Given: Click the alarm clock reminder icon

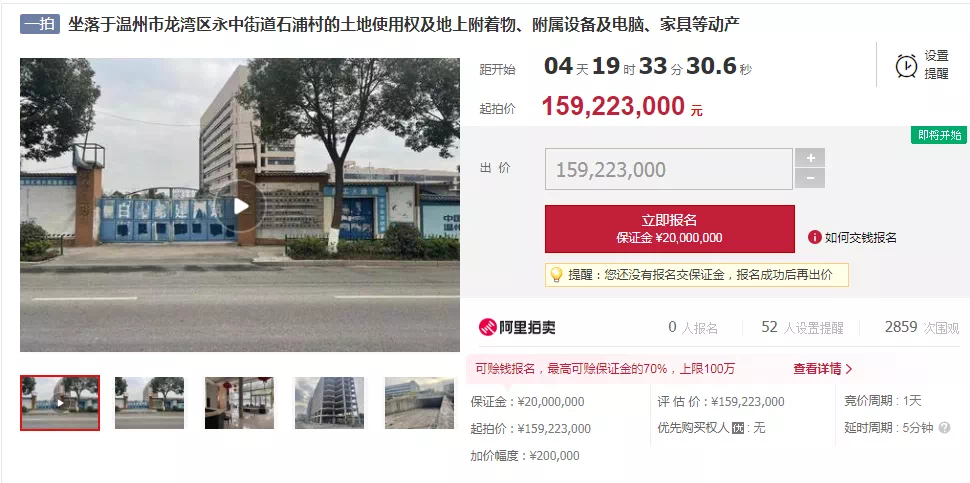Looking at the screenshot, I should (906, 66).
